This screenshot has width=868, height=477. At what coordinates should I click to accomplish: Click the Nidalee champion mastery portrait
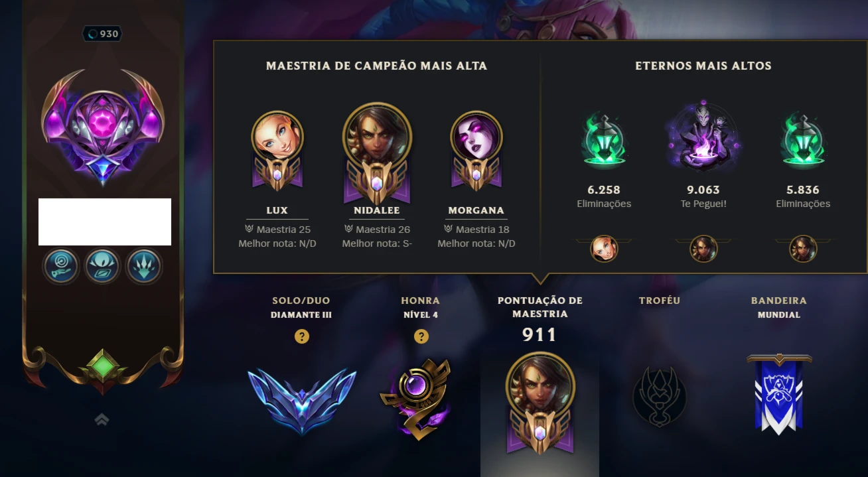point(377,153)
